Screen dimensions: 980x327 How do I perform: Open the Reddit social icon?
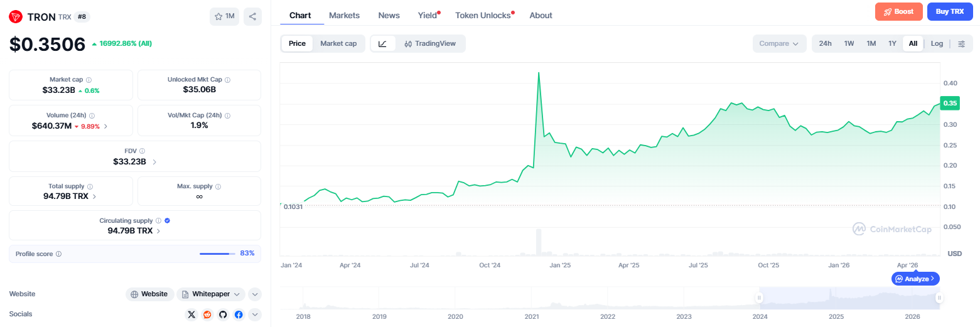[x=207, y=314]
